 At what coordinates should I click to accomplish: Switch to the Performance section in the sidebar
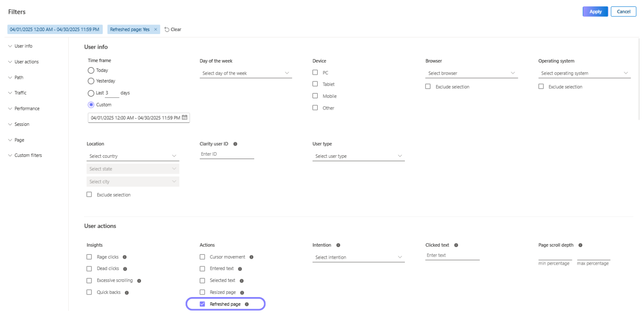(27, 108)
